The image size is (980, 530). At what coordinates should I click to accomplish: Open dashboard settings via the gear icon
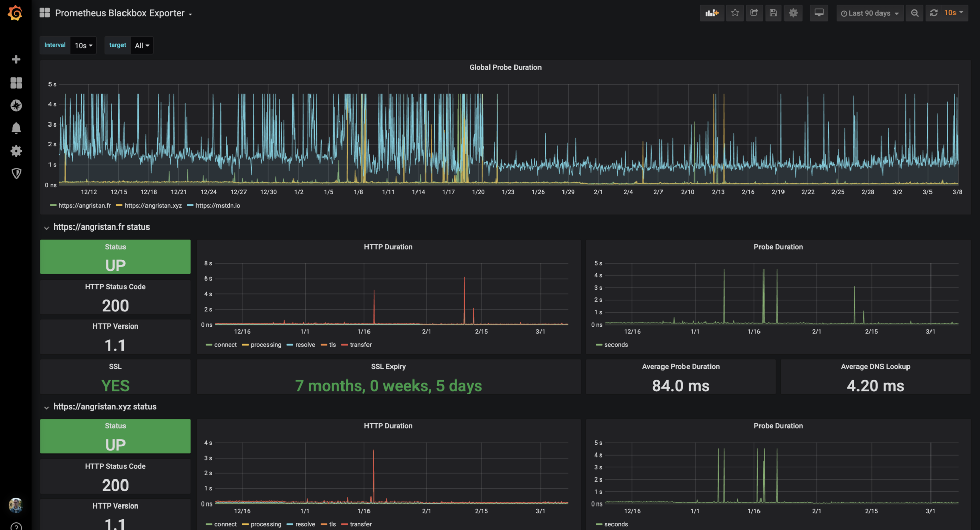coord(793,13)
